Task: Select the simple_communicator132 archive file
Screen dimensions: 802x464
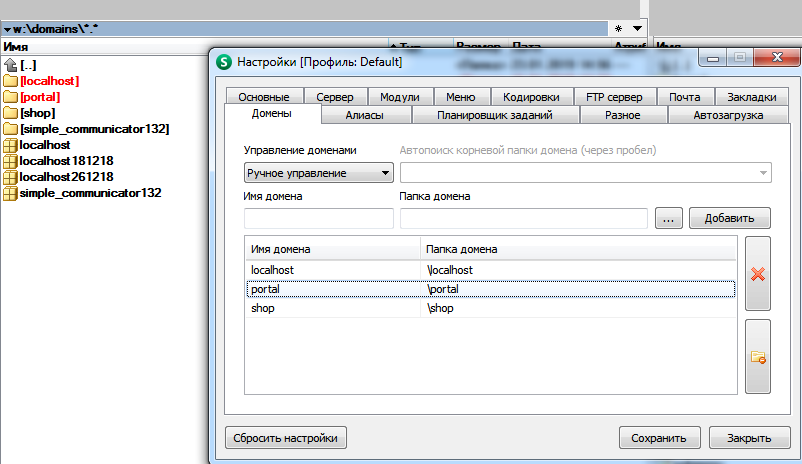Action: point(90,193)
